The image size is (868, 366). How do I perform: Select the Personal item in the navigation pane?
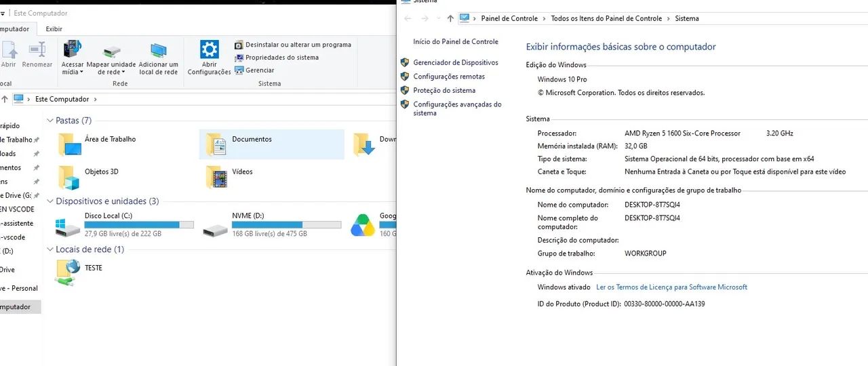(19, 288)
